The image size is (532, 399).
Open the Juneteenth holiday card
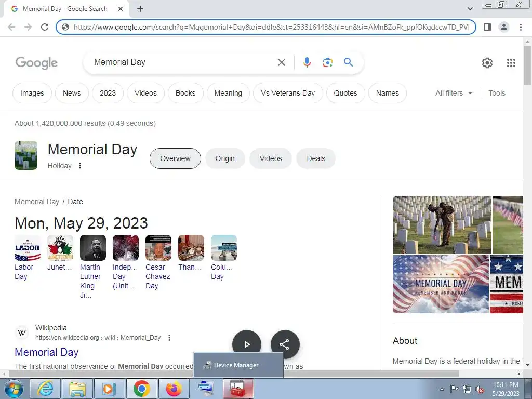(60, 253)
